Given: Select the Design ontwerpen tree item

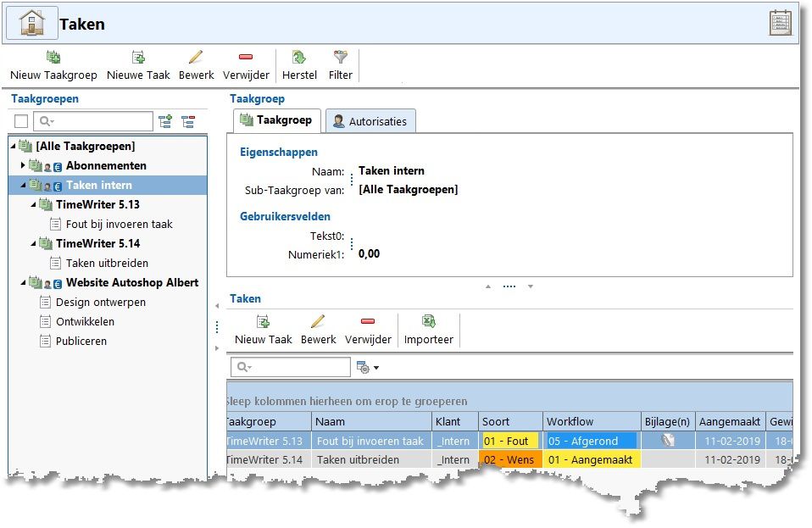Looking at the screenshot, I should coord(100,302).
